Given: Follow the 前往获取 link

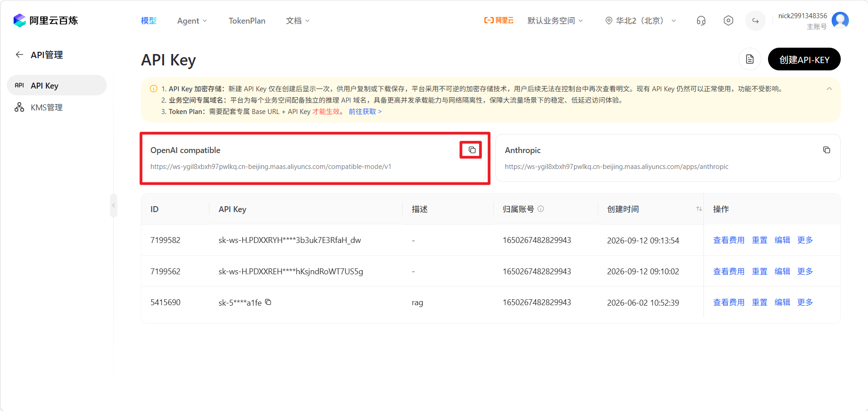Looking at the screenshot, I should (x=365, y=112).
